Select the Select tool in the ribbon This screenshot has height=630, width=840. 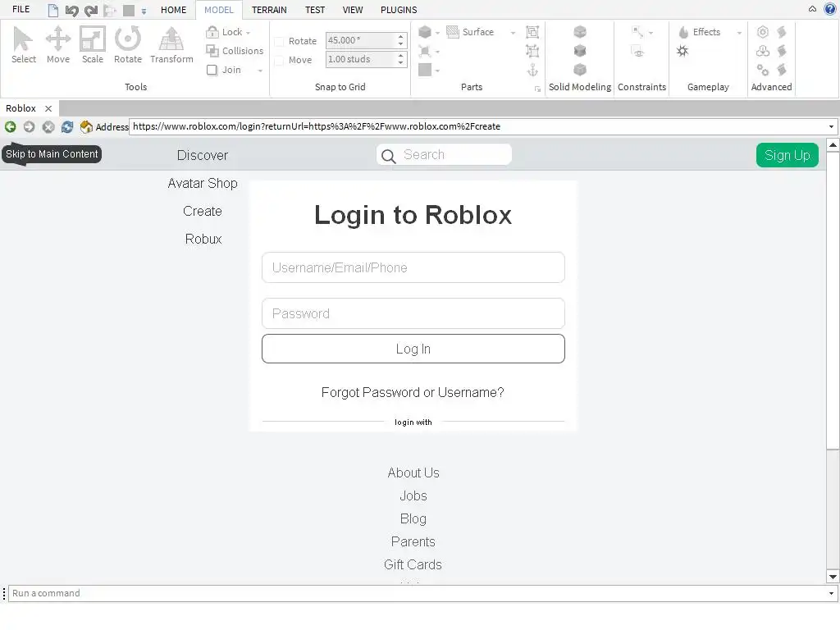point(23,45)
